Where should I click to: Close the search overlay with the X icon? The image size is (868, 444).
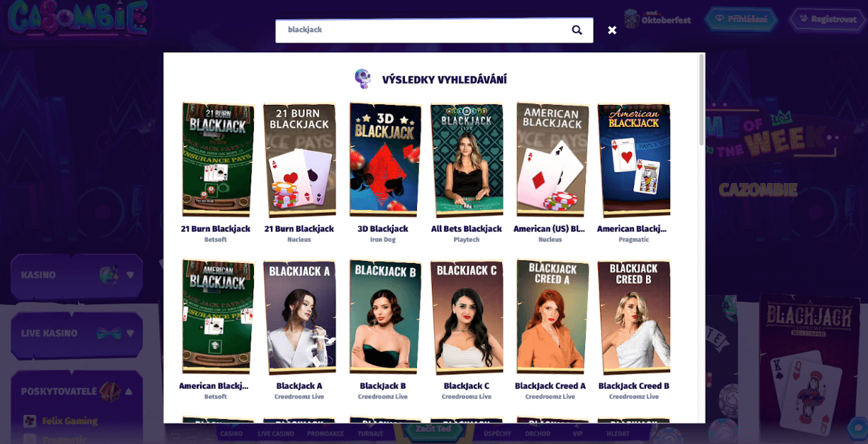click(x=612, y=30)
